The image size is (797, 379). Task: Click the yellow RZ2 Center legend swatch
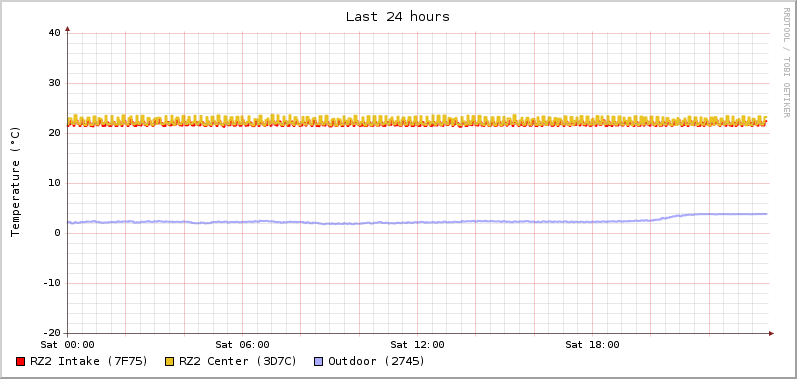click(169, 362)
